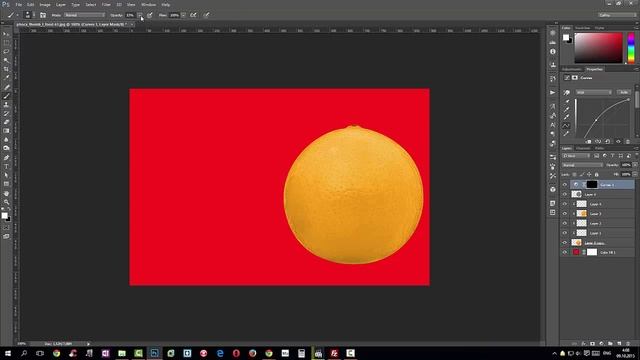The height and width of the screenshot is (360, 640).
Task: Select the Lasso tool
Action: 6,52
